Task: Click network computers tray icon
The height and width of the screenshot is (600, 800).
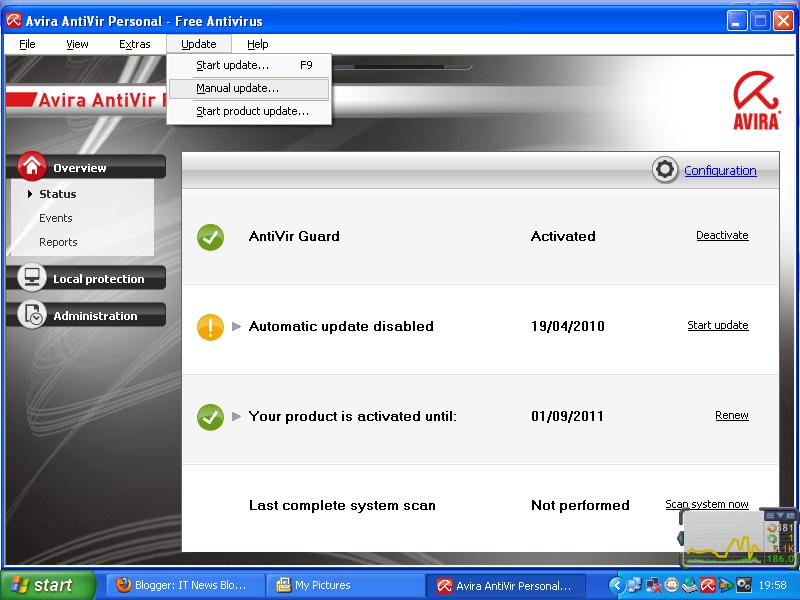Action: (x=634, y=585)
